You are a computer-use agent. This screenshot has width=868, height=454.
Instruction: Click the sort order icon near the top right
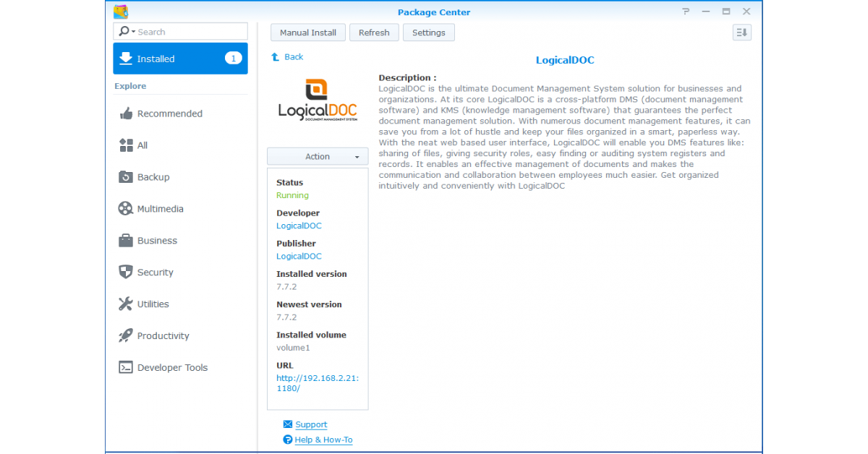(x=741, y=32)
